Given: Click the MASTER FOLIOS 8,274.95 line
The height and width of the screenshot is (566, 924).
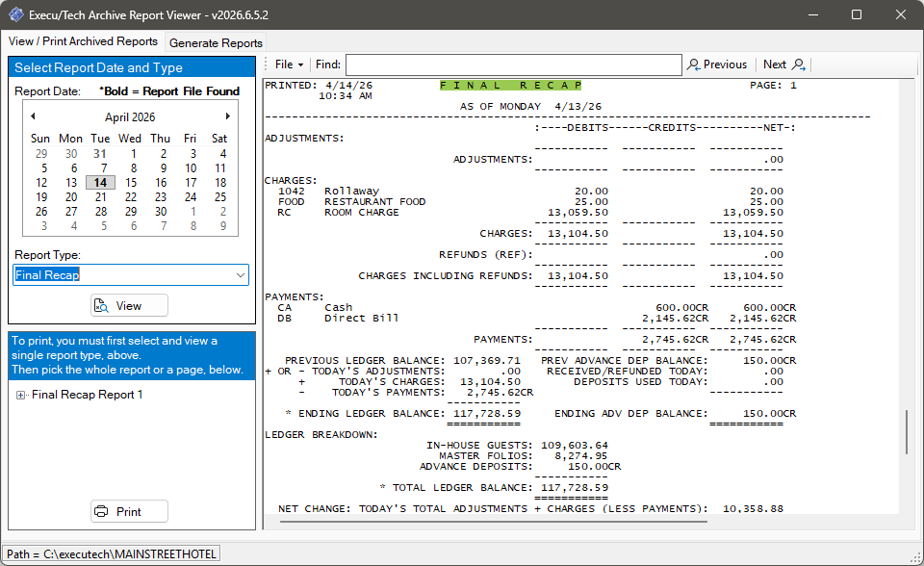Looking at the screenshot, I should pos(524,456).
